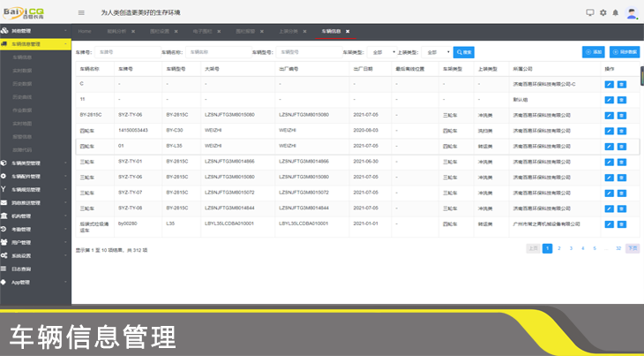Click the settings gear icon in header
644x356 pixels.
(603, 12)
